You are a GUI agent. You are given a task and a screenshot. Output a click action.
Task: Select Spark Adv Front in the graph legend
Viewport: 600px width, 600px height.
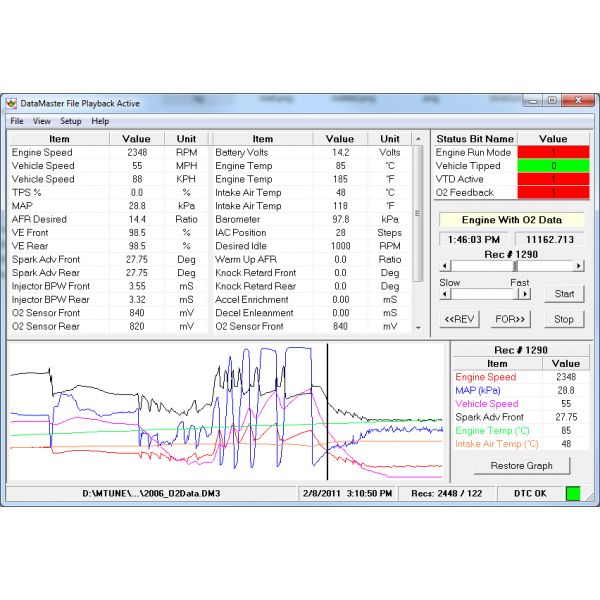click(x=489, y=417)
